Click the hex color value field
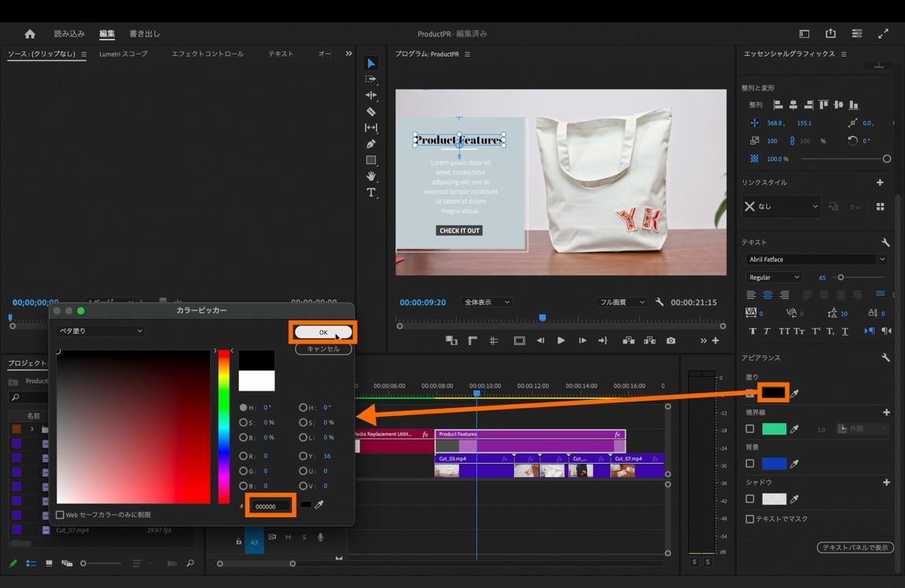 coord(271,506)
